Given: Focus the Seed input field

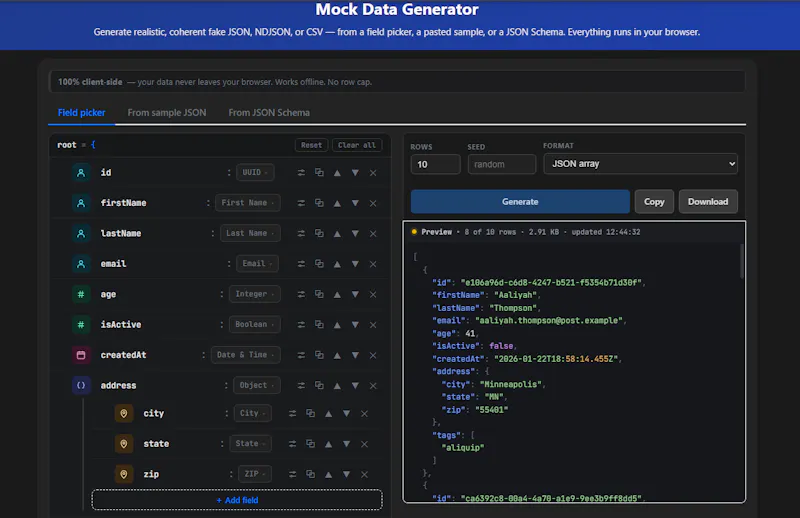Looking at the screenshot, I should pos(502,164).
